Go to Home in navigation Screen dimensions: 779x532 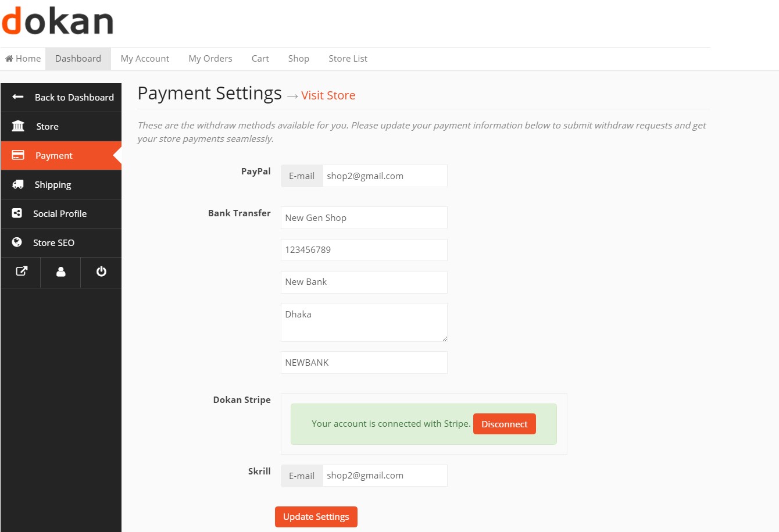tap(23, 59)
